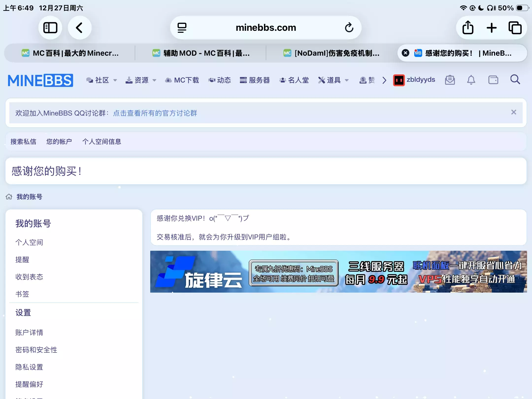This screenshot has height=399, width=532.
Task: Open the MineBBS logo homepage
Action: [40, 80]
